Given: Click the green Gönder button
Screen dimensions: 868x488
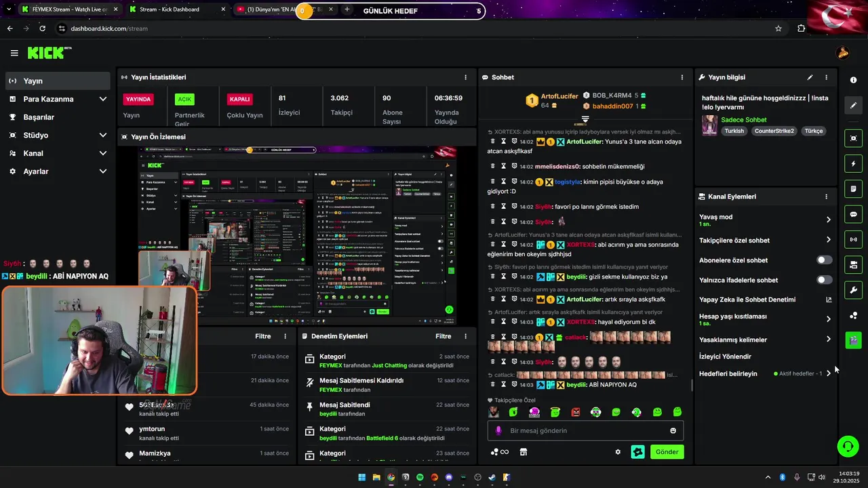Looking at the screenshot, I should click(667, 452).
